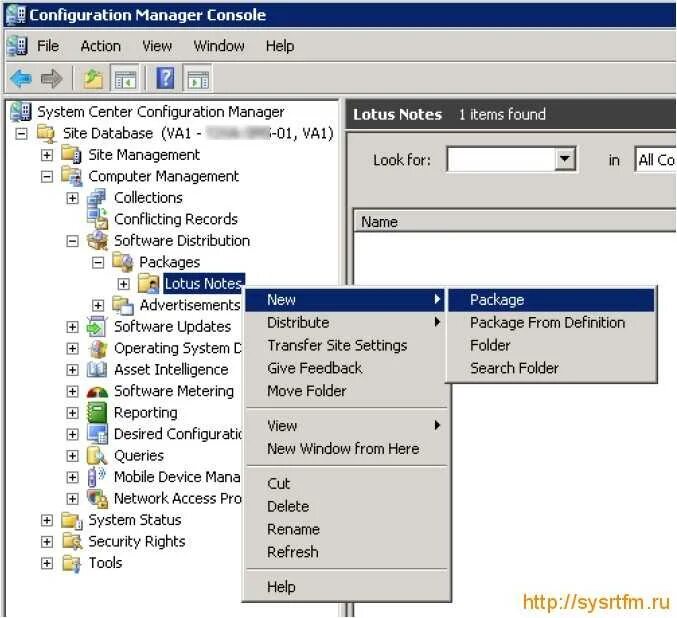This screenshot has height=618, width=677.
Task: Expand the Site Management node
Action: click(47, 155)
